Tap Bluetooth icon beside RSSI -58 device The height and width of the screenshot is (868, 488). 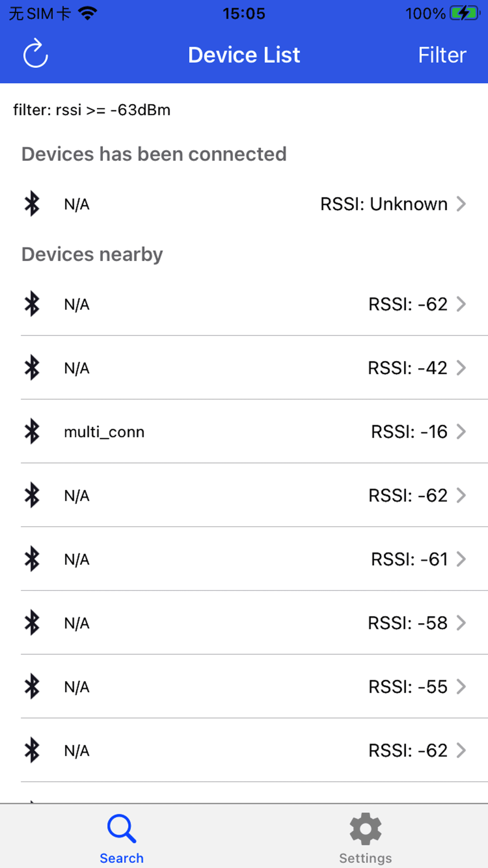(x=32, y=623)
